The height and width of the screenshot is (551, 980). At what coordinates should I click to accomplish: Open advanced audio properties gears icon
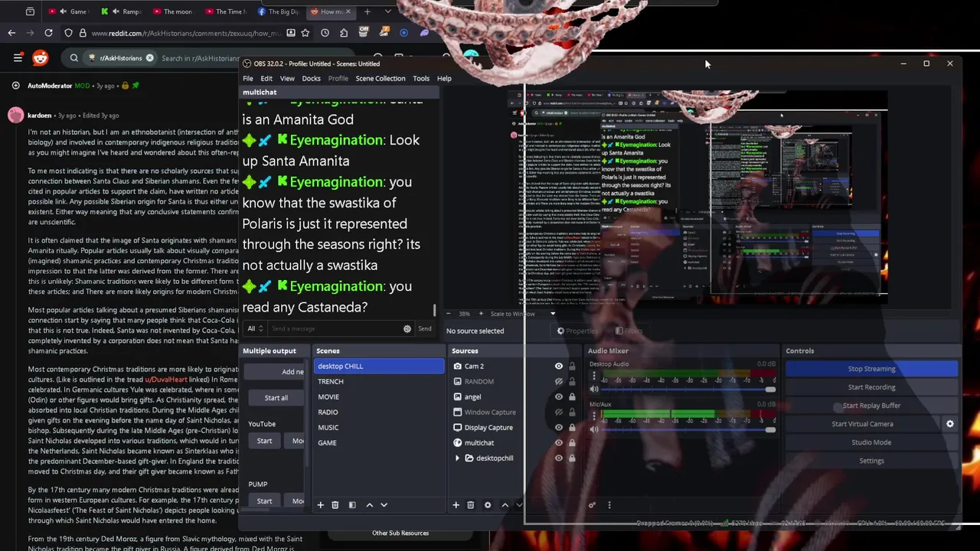tap(592, 505)
